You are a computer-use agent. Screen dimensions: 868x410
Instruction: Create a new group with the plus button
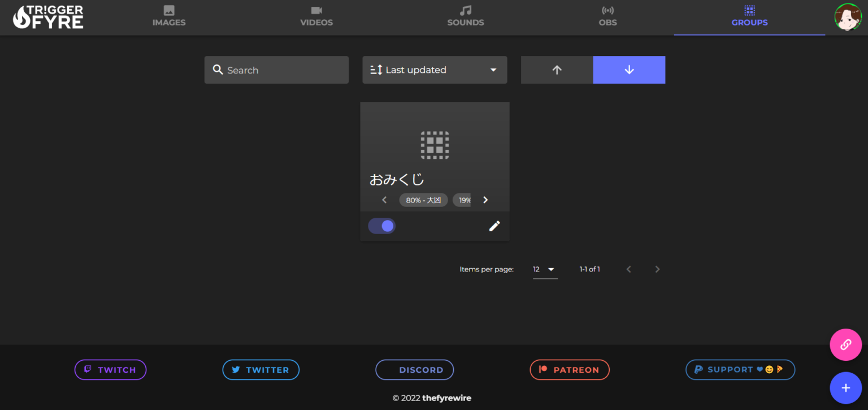[x=845, y=388]
